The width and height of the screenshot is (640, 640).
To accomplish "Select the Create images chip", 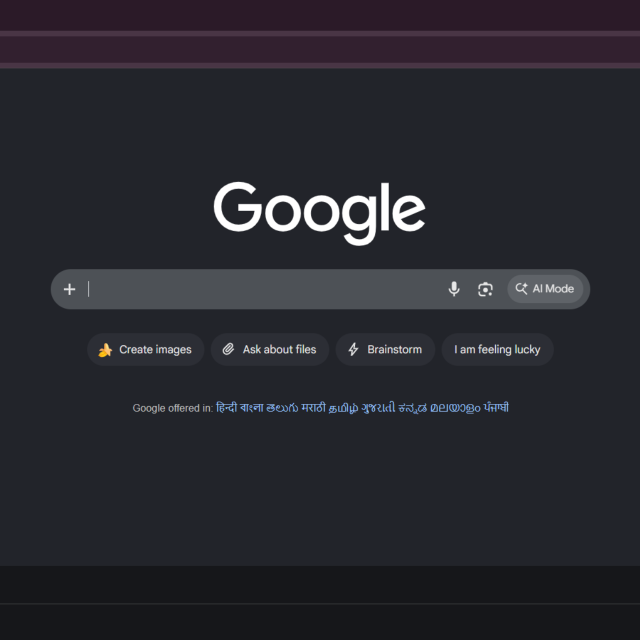I will [146, 349].
